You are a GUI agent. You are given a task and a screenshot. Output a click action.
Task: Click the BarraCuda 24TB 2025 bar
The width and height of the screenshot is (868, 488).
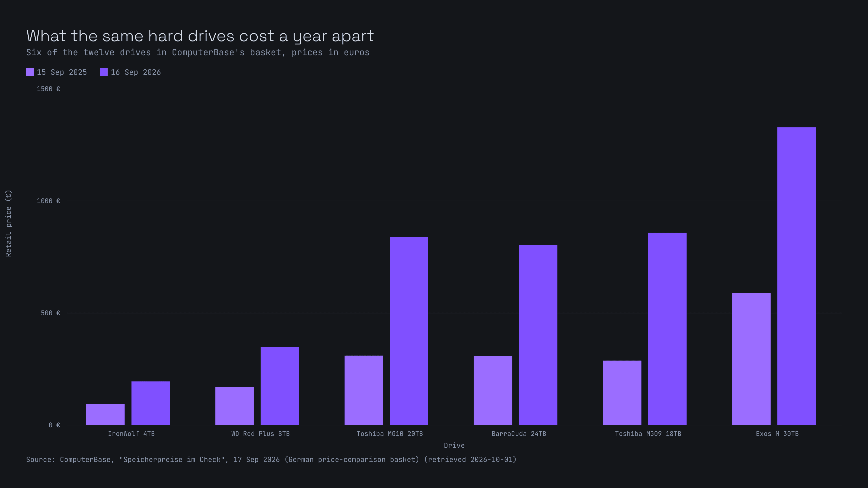tap(493, 390)
